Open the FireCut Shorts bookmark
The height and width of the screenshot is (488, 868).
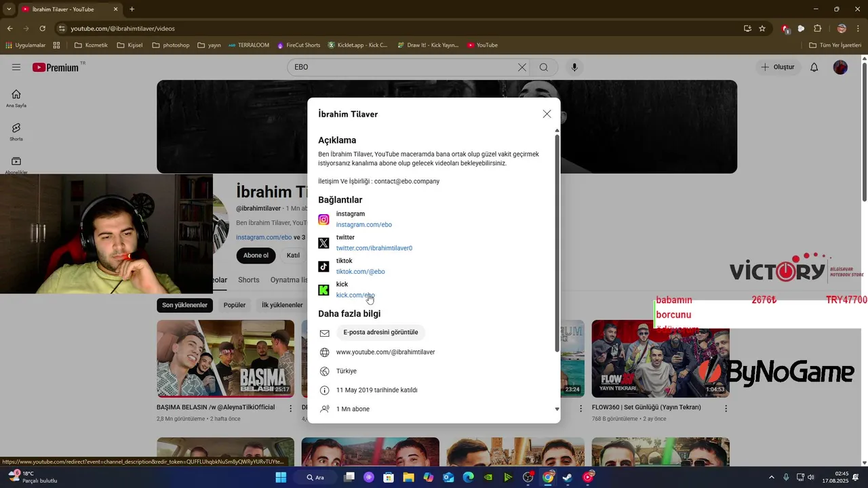[x=298, y=45]
